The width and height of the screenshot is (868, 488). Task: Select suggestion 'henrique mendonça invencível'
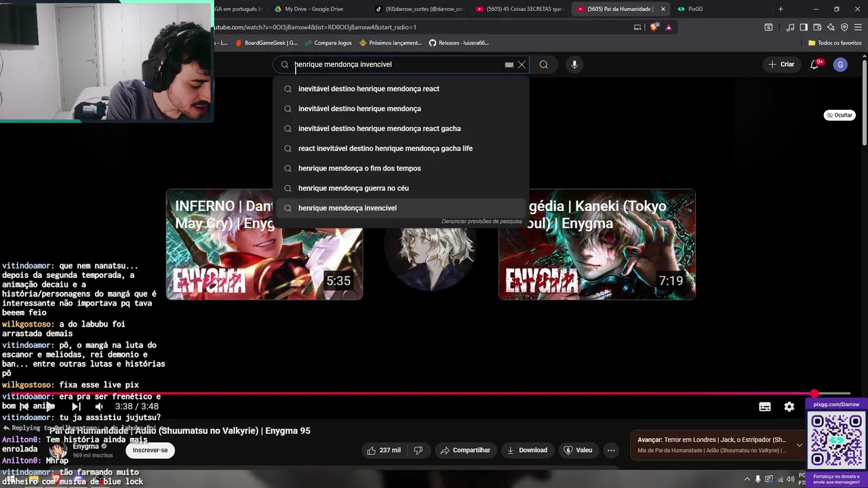pyautogui.click(x=401, y=208)
